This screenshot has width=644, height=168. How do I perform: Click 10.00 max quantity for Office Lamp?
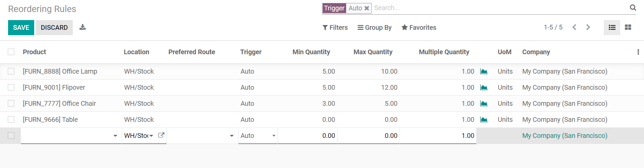point(389,71)
